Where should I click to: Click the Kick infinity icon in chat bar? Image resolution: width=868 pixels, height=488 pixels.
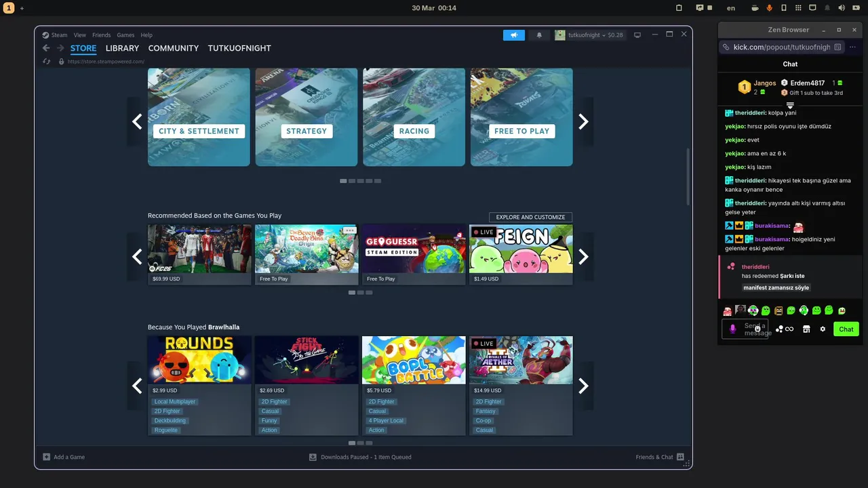point(789,329)
